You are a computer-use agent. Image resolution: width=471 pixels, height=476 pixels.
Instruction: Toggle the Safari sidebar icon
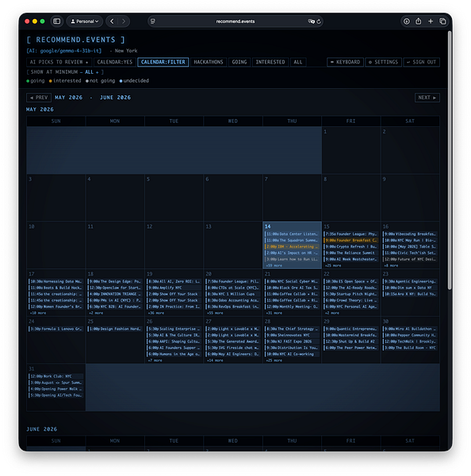point(57,21)
